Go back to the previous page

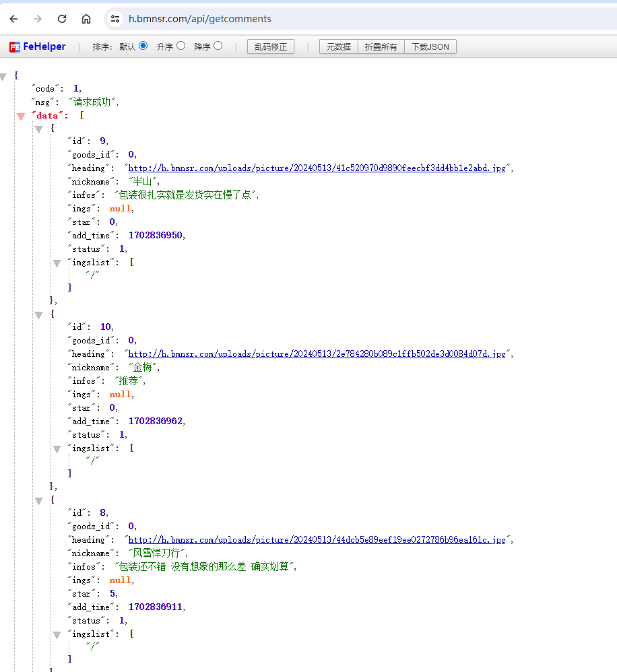[13, 19]
